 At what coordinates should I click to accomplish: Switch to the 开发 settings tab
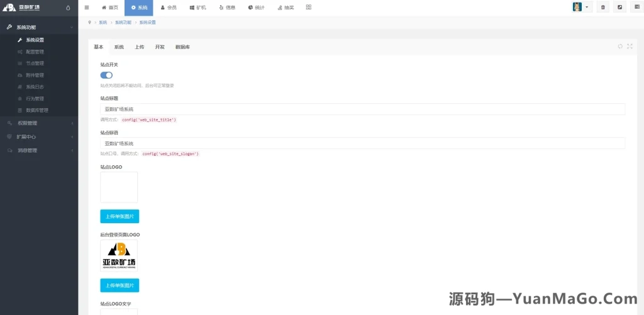[x=160, y=47]
